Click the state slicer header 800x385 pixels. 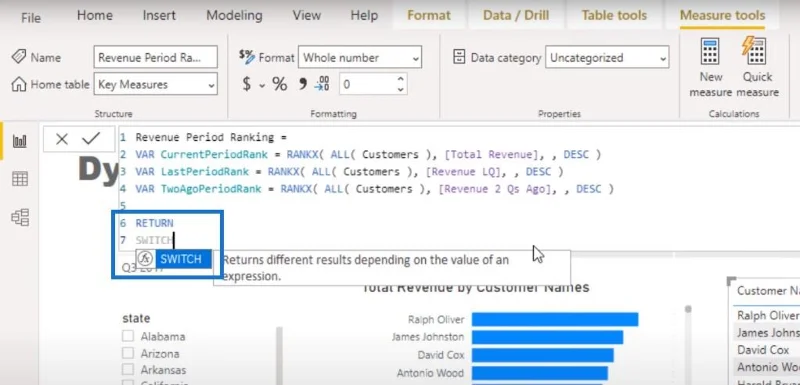pos(136,318)
